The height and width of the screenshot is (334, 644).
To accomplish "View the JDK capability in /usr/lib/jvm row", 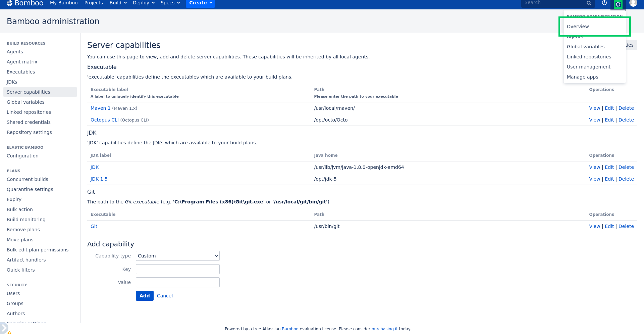I will click(594, 167).
